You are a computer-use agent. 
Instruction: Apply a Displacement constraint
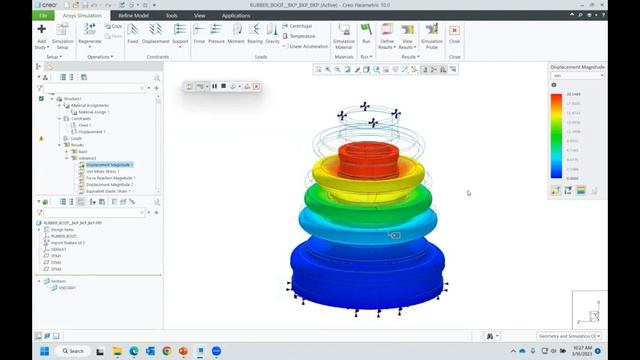156,33
